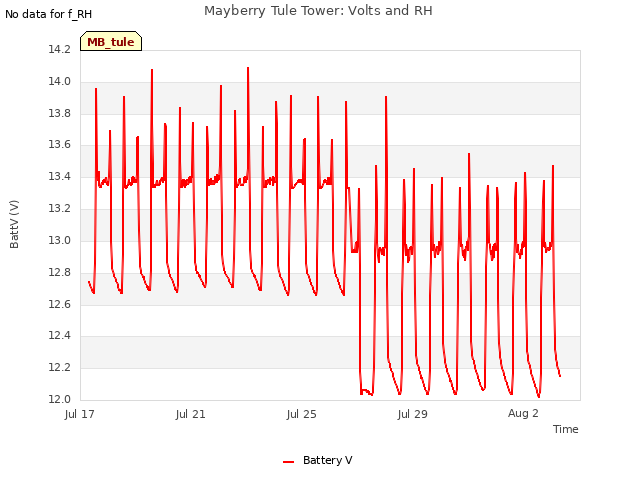
Task: Click the 'No data for f_RH' message
Action: [49, 14]
